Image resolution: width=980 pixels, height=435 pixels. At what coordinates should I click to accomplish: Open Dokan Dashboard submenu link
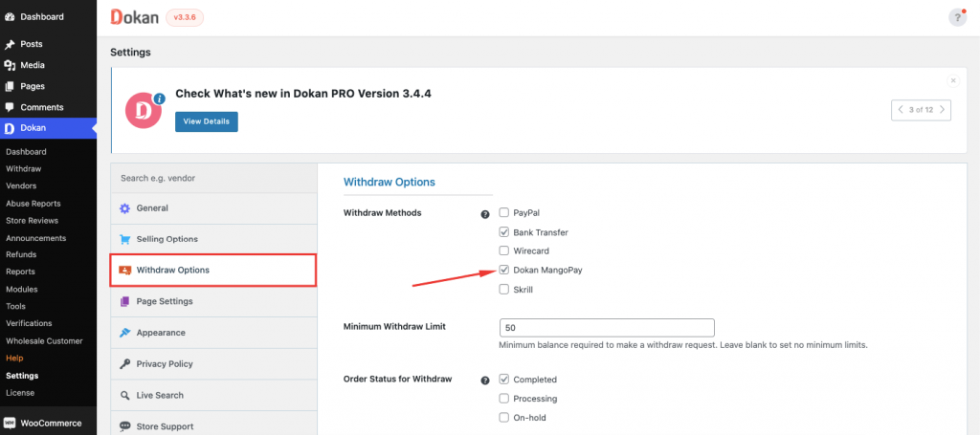tap(26, 152)
